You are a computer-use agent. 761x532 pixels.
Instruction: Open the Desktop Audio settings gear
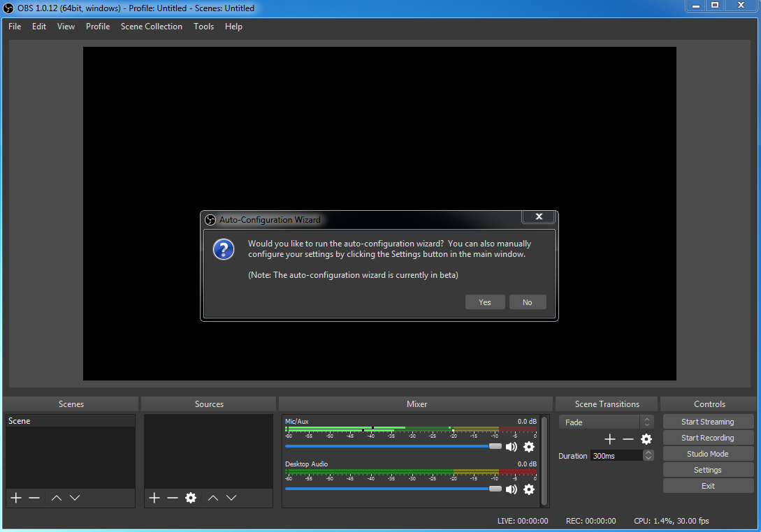529,489
